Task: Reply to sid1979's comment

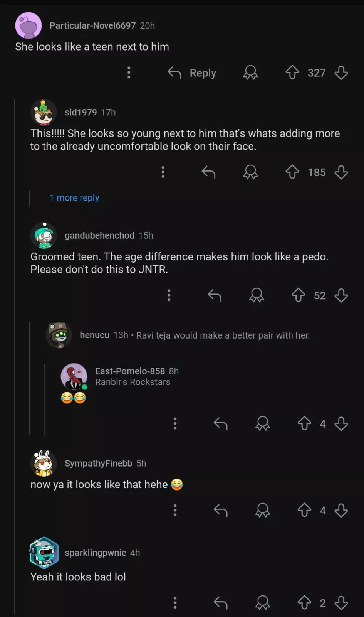Action: (208, 172)
